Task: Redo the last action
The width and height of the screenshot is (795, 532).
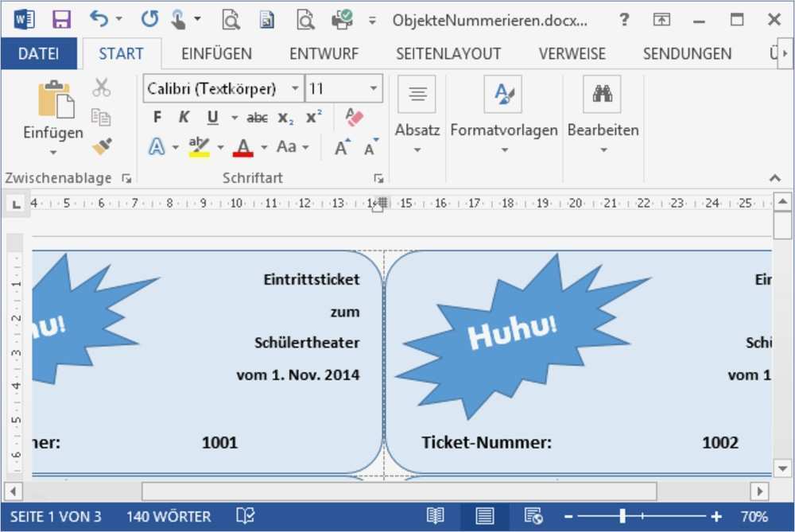Action: coord(150,17)
